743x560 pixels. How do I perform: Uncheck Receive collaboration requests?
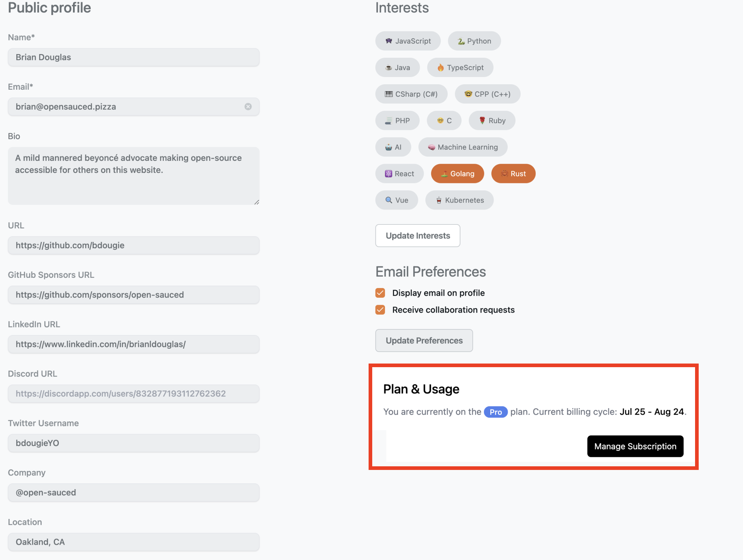tap(380, 310)
